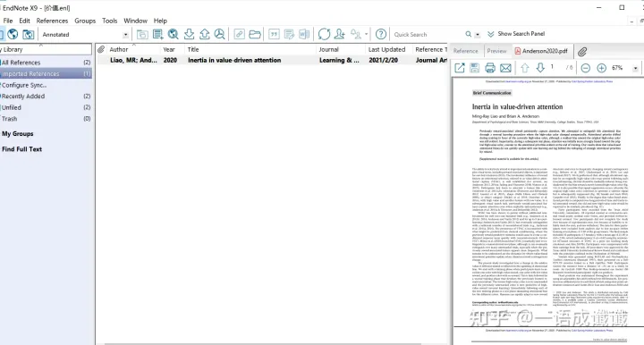Click the format bibliography icon
This screenshot has height=345, width=644.
(289, 35)
